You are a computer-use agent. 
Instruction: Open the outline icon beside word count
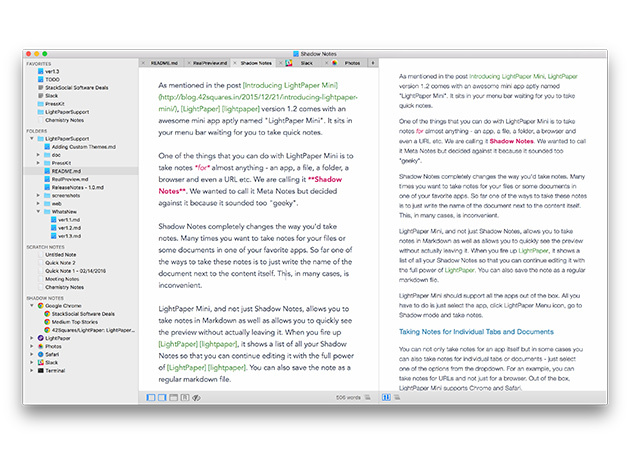[368, 397]
